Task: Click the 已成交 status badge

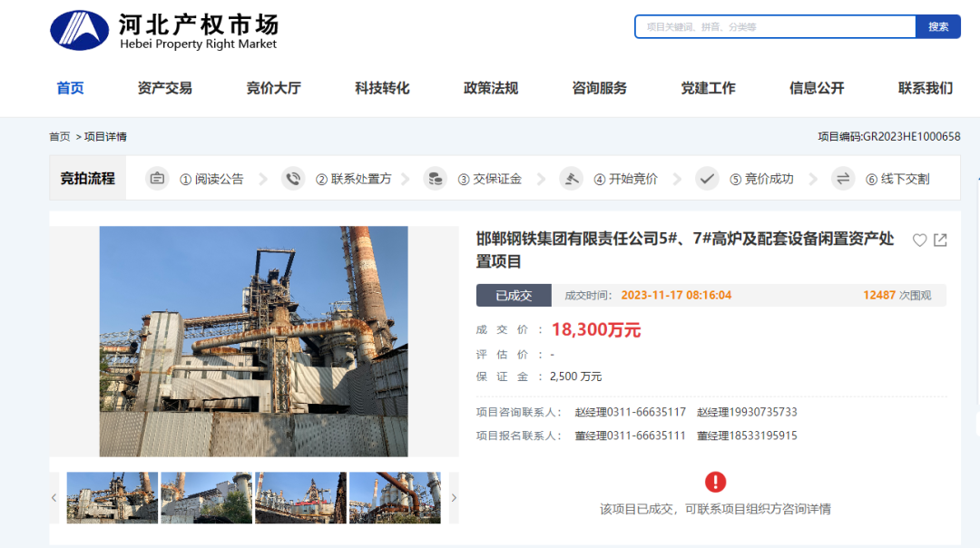Action: coord(514,296)
